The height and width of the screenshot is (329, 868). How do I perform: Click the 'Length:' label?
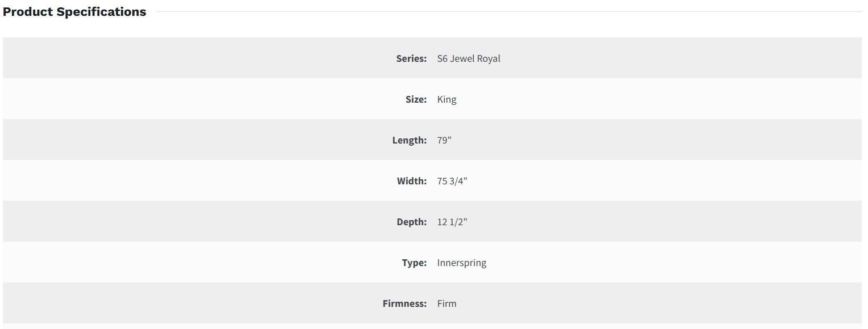click(409, 140)
